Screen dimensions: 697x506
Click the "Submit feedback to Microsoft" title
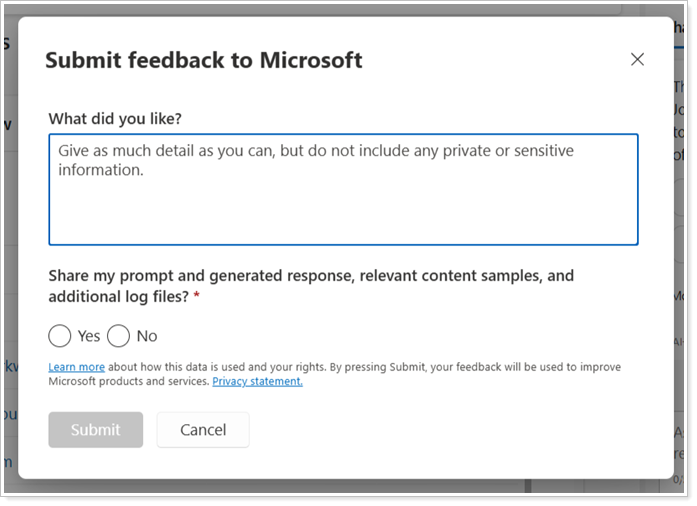(x=204, y=60)
